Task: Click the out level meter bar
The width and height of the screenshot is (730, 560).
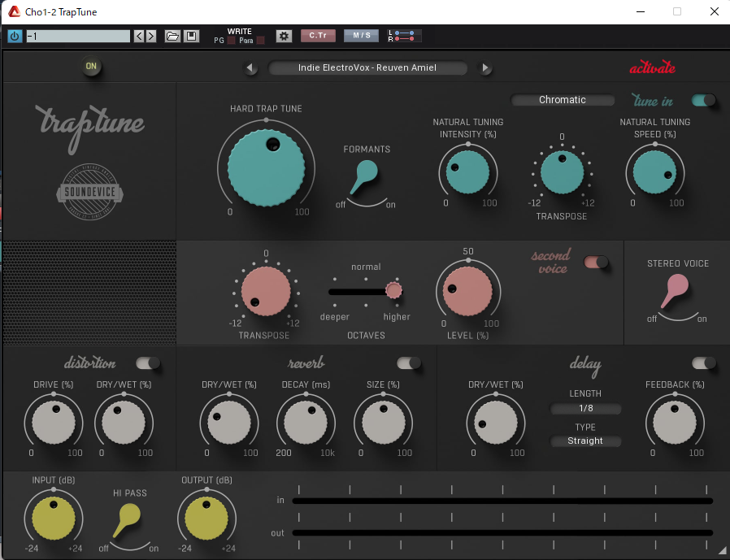Action: pos(503,533)
